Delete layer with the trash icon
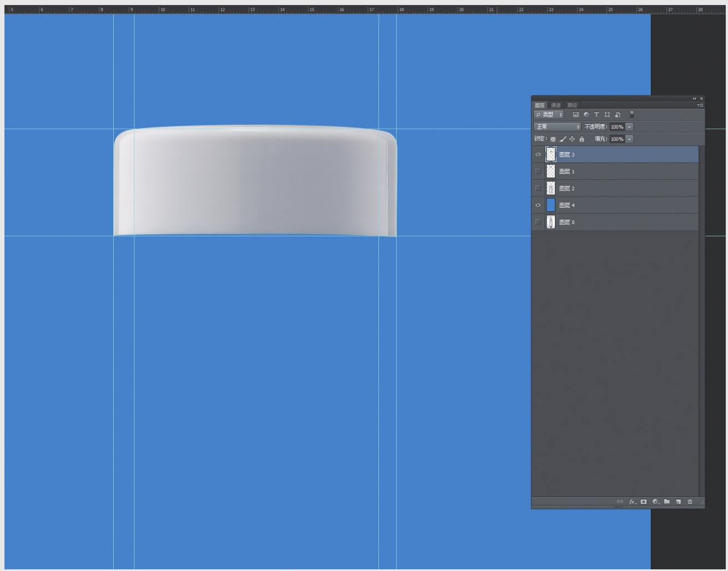 [690, 502]
